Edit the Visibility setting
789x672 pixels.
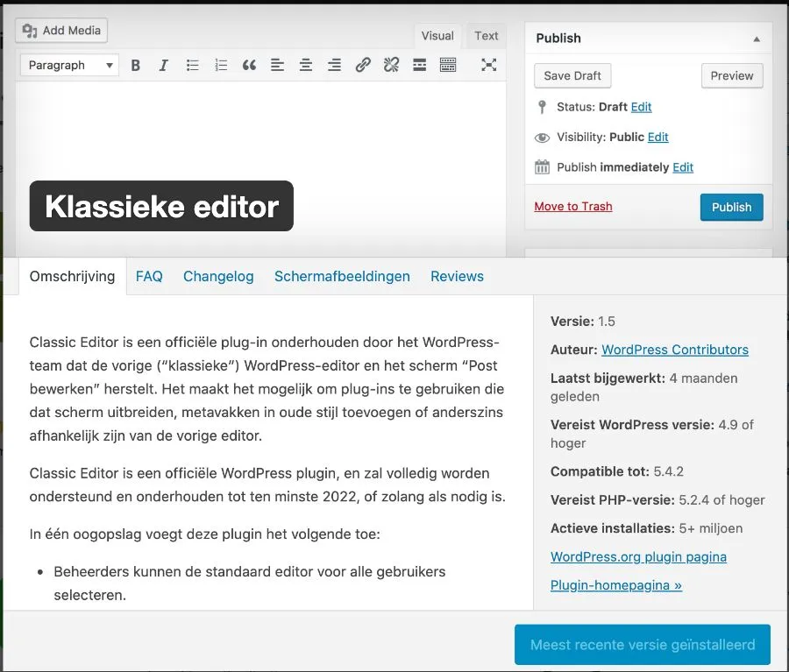(657, 137)
